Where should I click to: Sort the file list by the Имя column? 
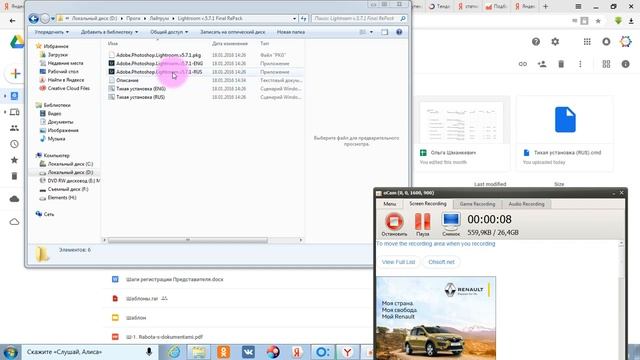(113, 43)
